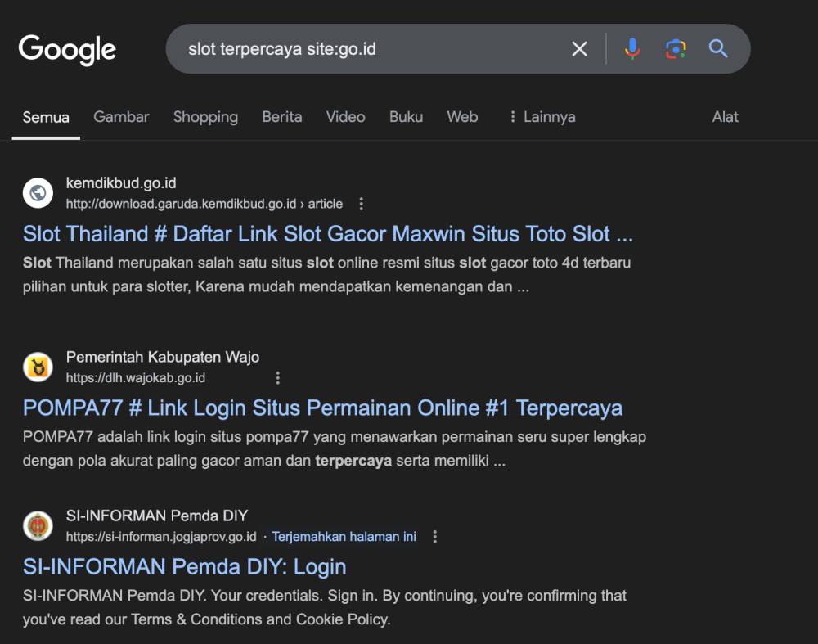Image resolution: width=818 pixels, height=644 pixels.
Task: Click Pemerintah Kabupaten Wajo site name
Action: [162, 357]
